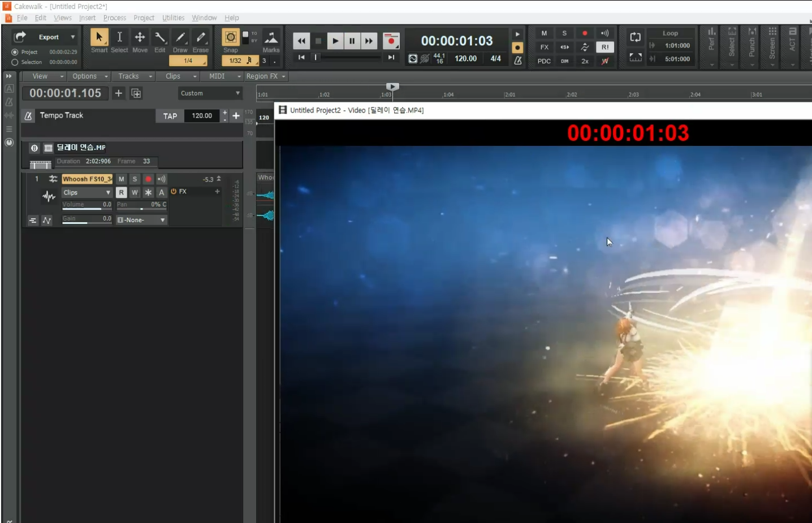Screen dimensions: 812x523
Task: Jump to project end
Action: [391, 57]
